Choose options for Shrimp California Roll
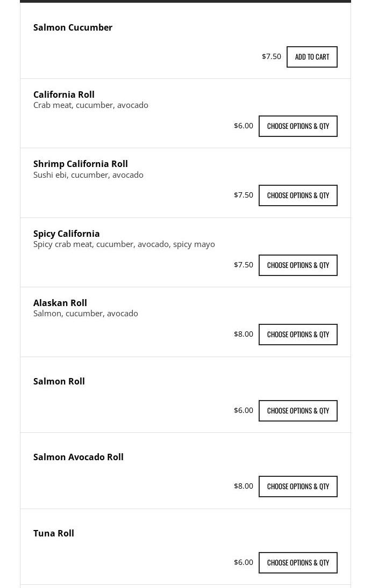Viewport: 371px width, 588px height. [x=298, y=195]
